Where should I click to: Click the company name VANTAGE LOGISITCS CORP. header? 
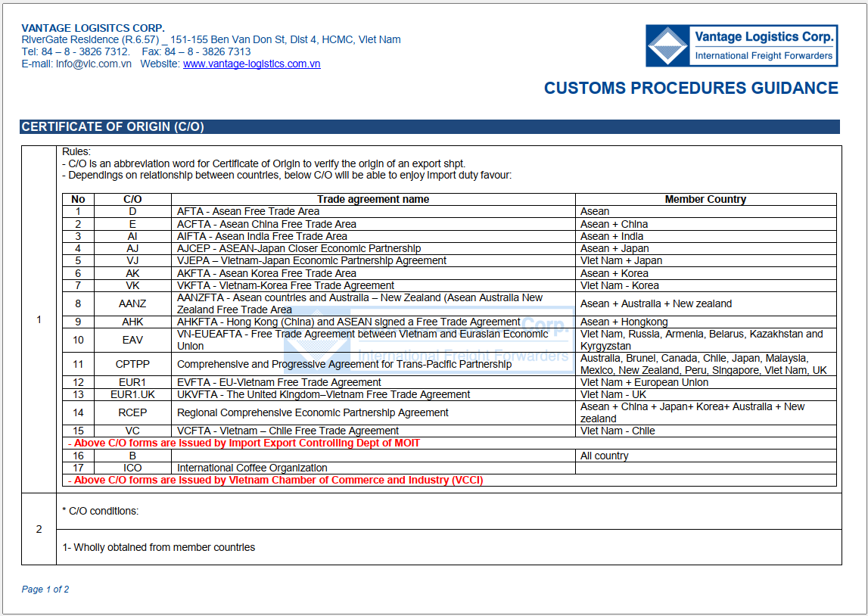coord(93,28)
